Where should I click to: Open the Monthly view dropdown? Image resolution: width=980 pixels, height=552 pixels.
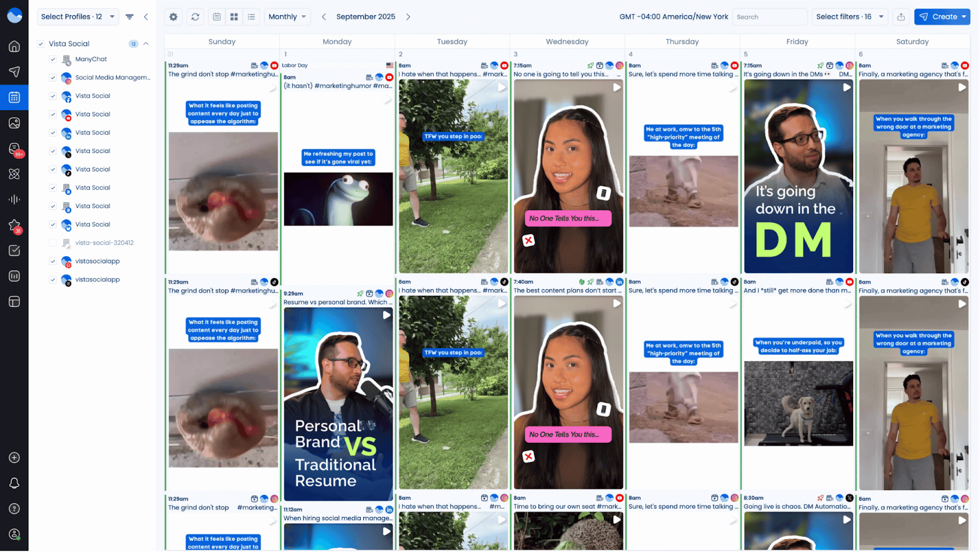(287, 17)
